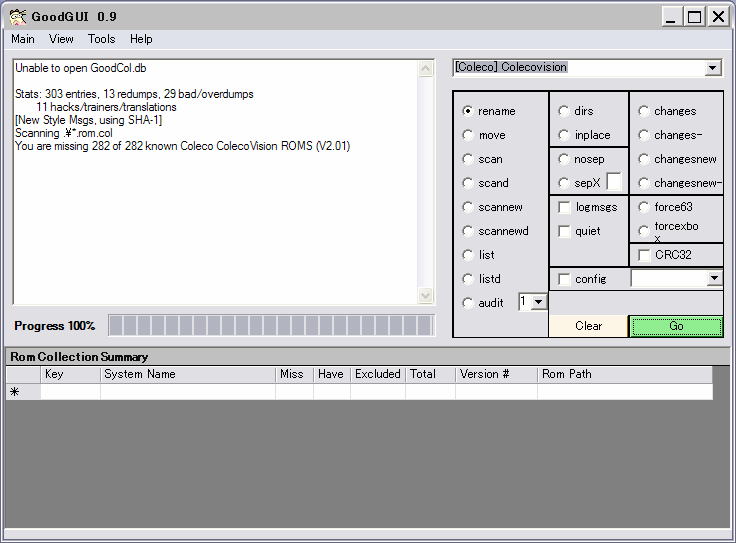Click the GoodGUI app icon in title bar

click(x=17, y=16)
